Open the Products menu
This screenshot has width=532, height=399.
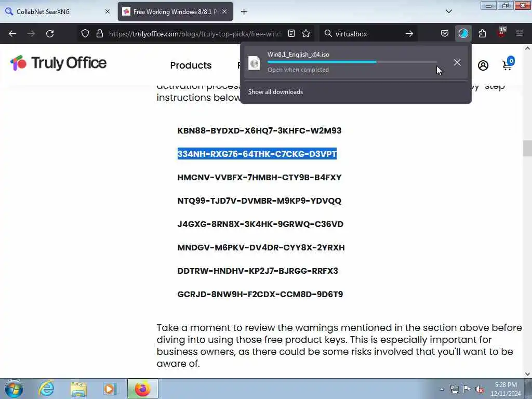pos(191,65)
